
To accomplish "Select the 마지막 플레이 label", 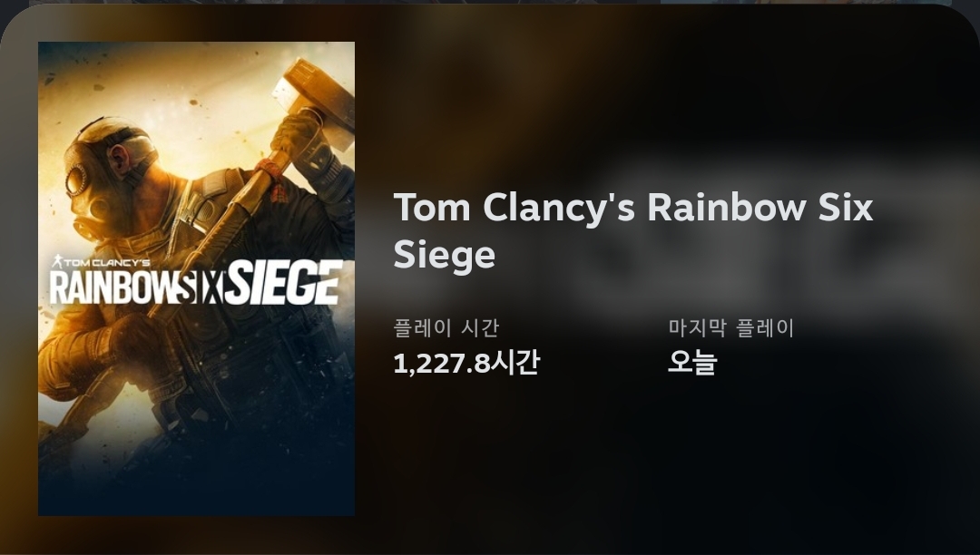I will [730, 327].
